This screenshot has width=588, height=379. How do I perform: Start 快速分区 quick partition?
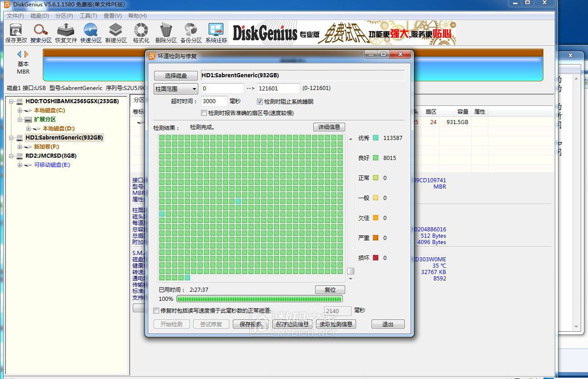click(91, 33)
